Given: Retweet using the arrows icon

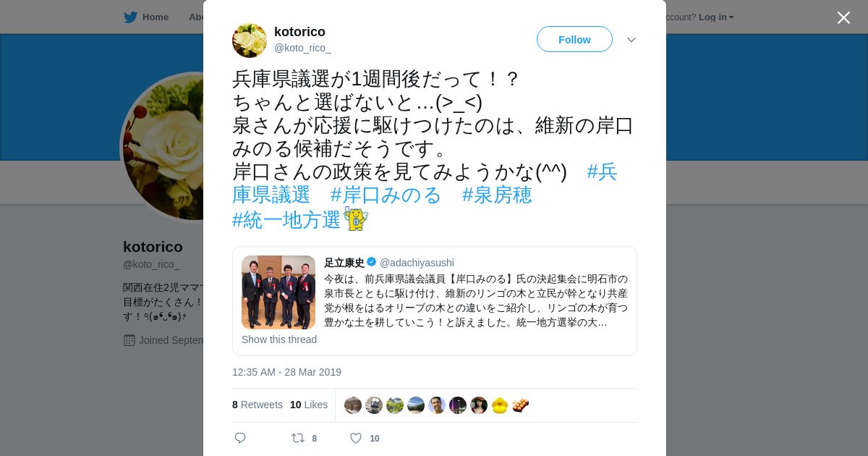Looking at the screenshot, I should (297, 438).
